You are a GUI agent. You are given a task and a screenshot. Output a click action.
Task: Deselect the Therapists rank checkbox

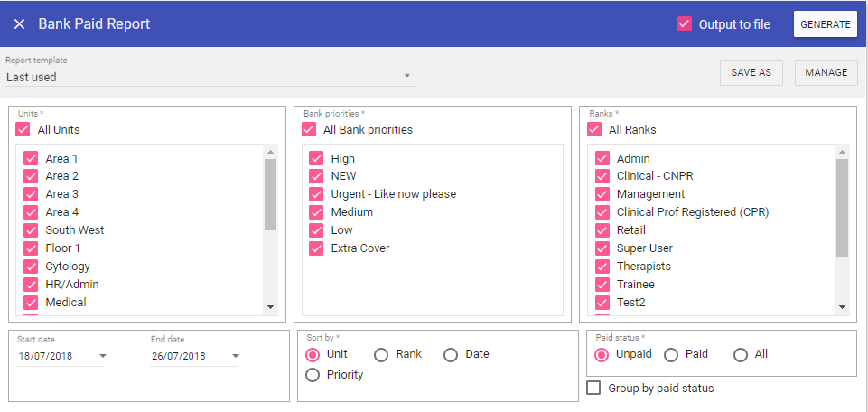[602, 267]
